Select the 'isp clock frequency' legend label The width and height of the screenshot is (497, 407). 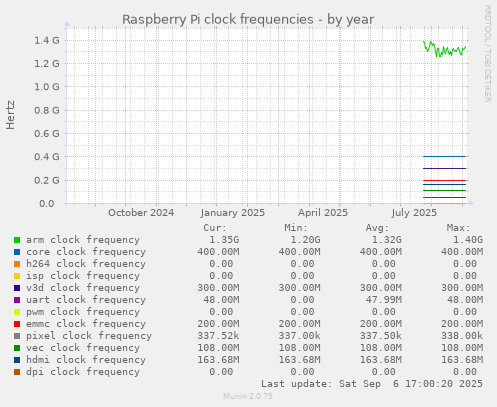(83, 276)
